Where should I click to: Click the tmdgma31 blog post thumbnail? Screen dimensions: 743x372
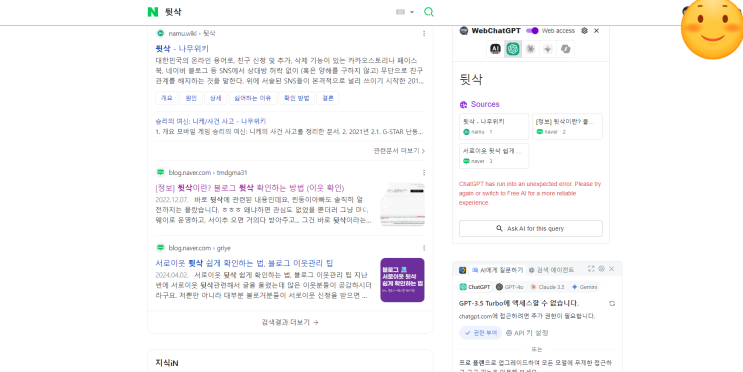click(x=402, y=204)
